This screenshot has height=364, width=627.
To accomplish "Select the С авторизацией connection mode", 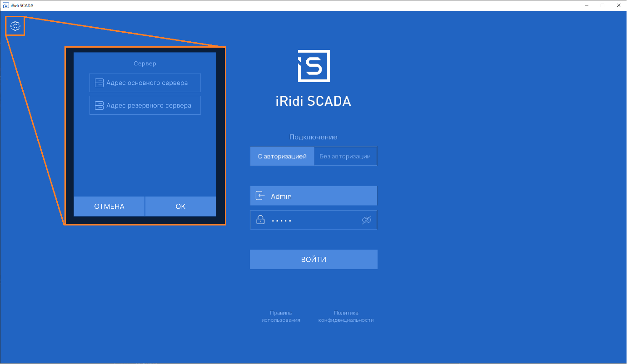I will [x=282, y=156].
